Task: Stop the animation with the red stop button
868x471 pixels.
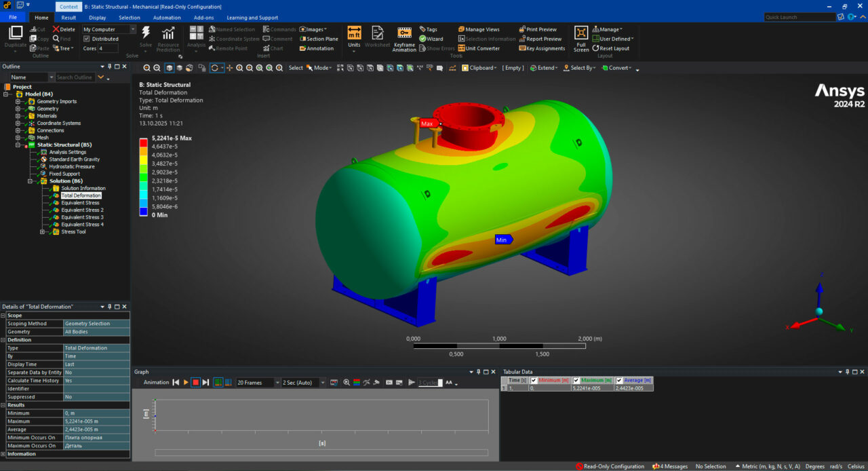Action: [195, 383]
